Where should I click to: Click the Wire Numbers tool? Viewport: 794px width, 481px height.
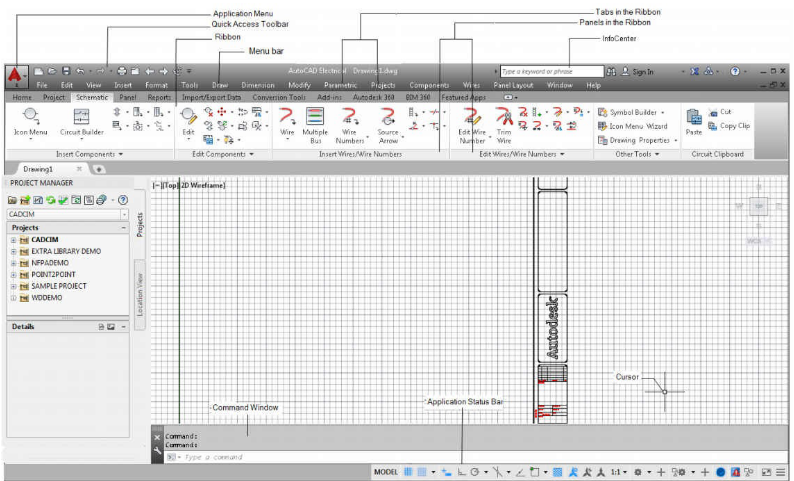pos(349,125)
